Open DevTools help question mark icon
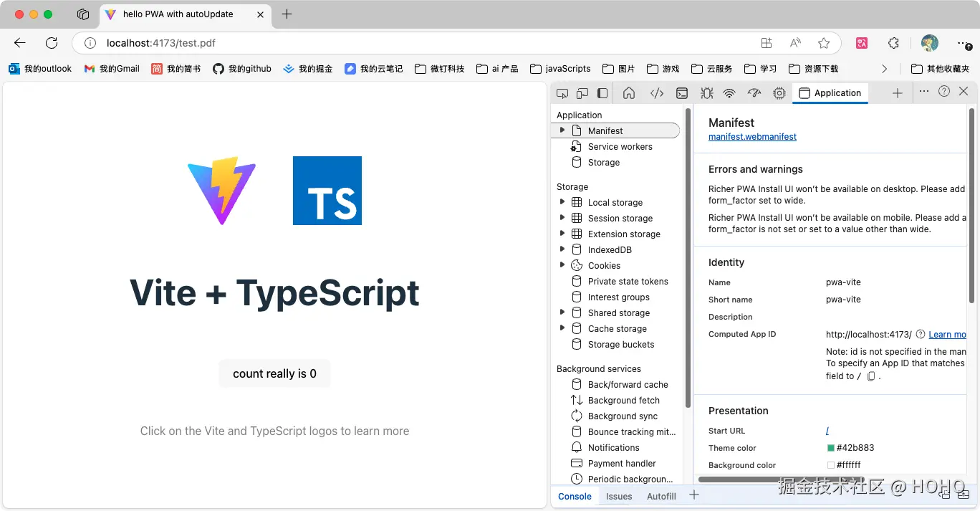The height and width of the screenshot is (511, 980). point(944,91)
